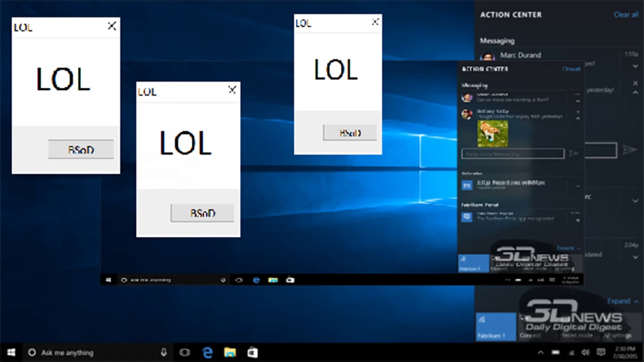Click the send arrow in the outer Action Center

tap(629, 150)
